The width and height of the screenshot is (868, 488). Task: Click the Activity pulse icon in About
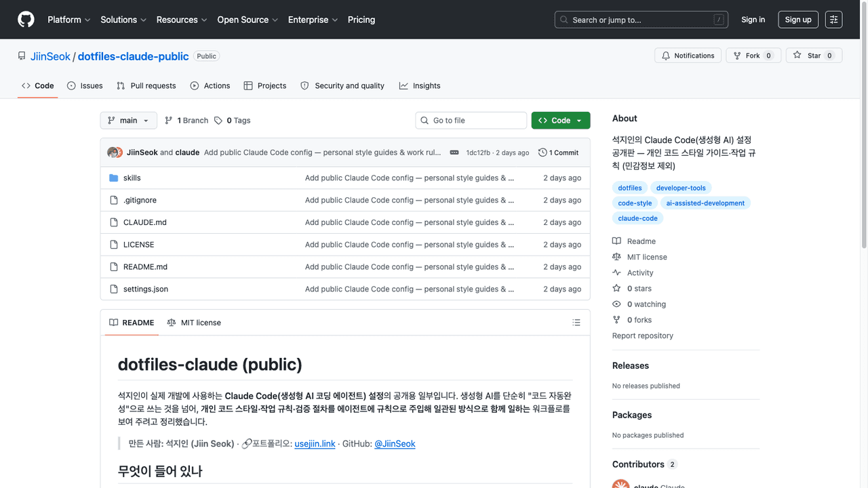[x=616, y=272]
